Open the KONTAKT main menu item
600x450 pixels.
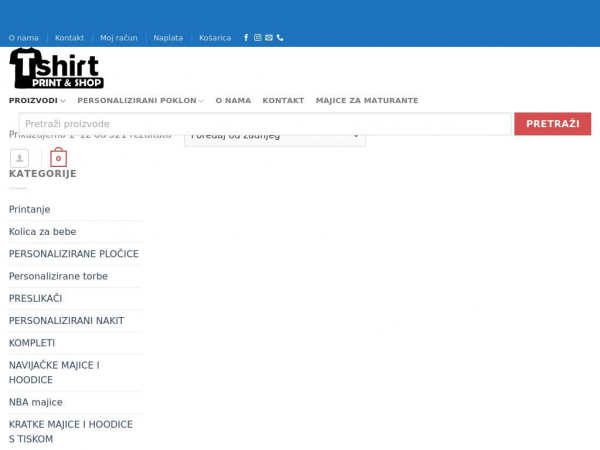pyautogui.click(x=283, y=100)
